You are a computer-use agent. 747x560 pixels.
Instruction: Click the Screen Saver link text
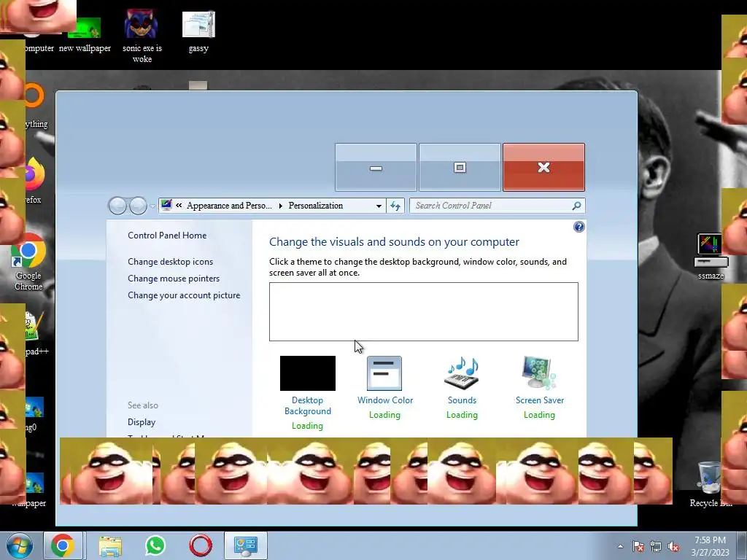[540, 400]
